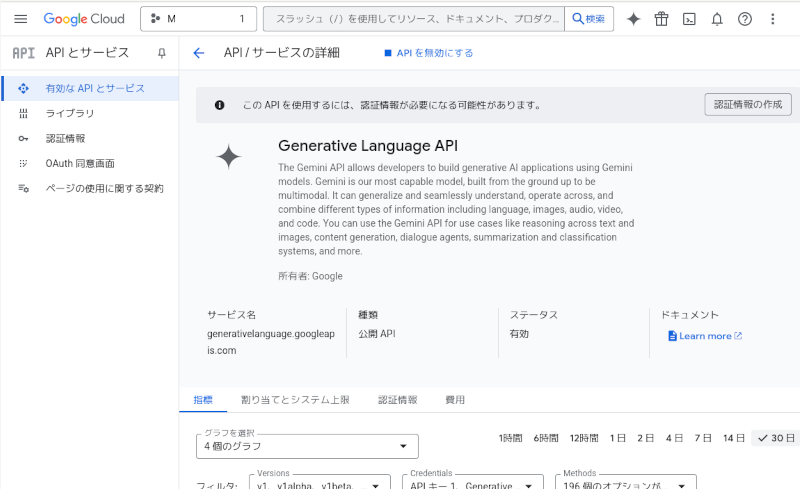Viewport: 800px width, 489px height.
Task: Open ページの使用に関する契約 in sidebar
Action: click(x=90, y=188)
